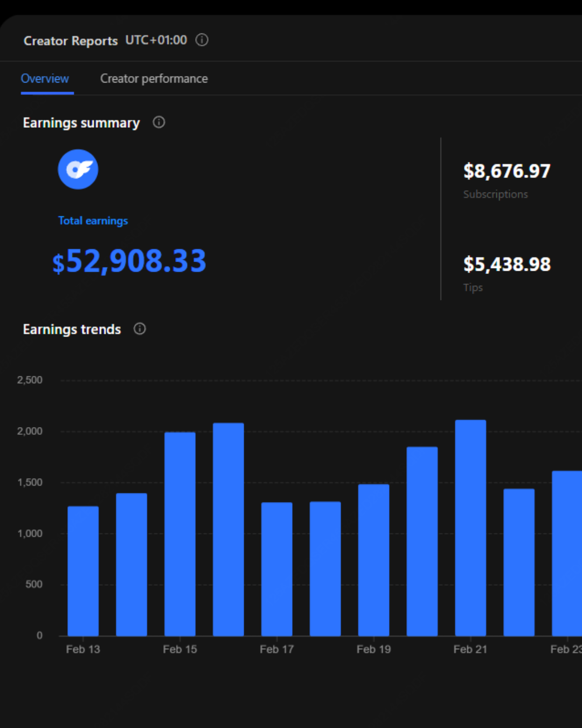Screen dimensions: 582x728
Task: Click the Feb 17 earnings bar
Action: 276,569
